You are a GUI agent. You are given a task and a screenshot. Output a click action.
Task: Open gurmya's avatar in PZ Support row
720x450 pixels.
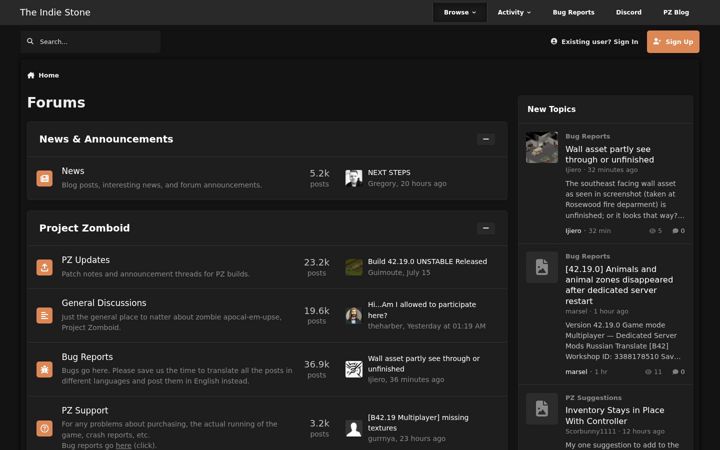[x=354, y=428]
